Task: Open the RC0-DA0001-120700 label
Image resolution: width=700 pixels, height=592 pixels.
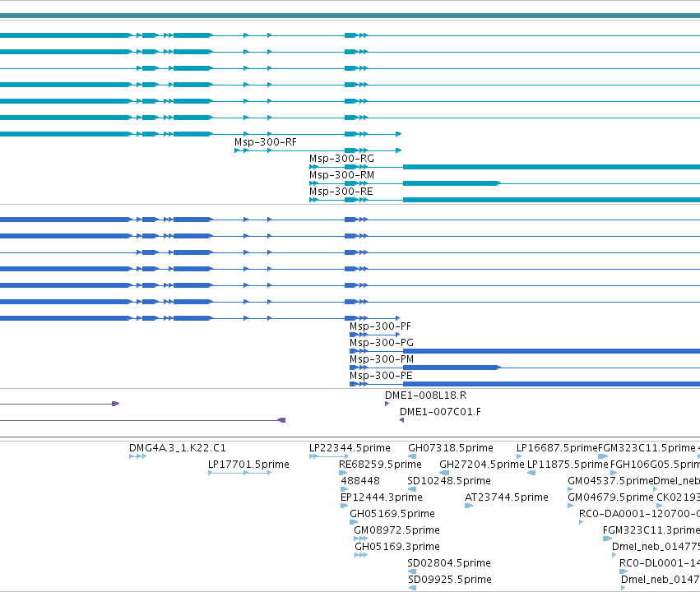Action: tap(639, 515)
